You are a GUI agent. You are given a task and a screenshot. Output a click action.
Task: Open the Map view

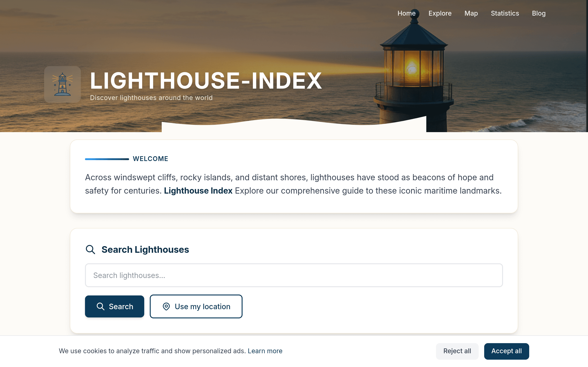[471, 13]
